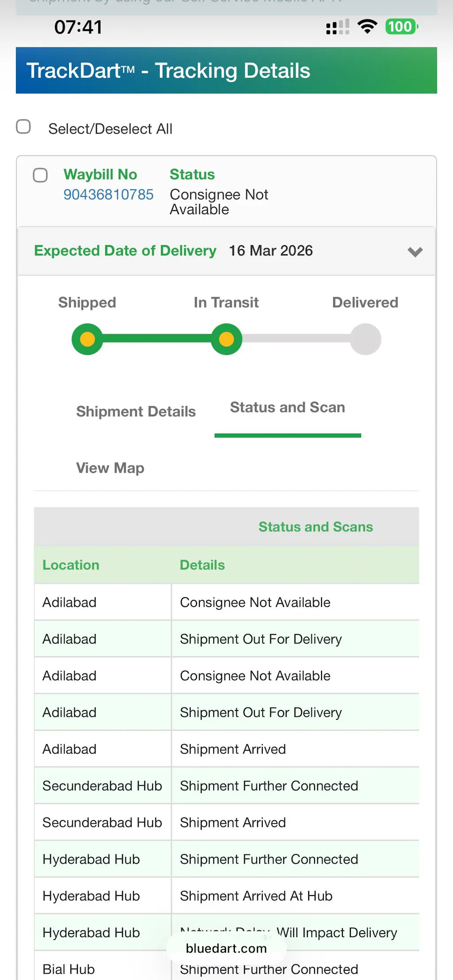Click the In Transit progress circle
This screenshot has width=453, height=980.
coord(226,339)
